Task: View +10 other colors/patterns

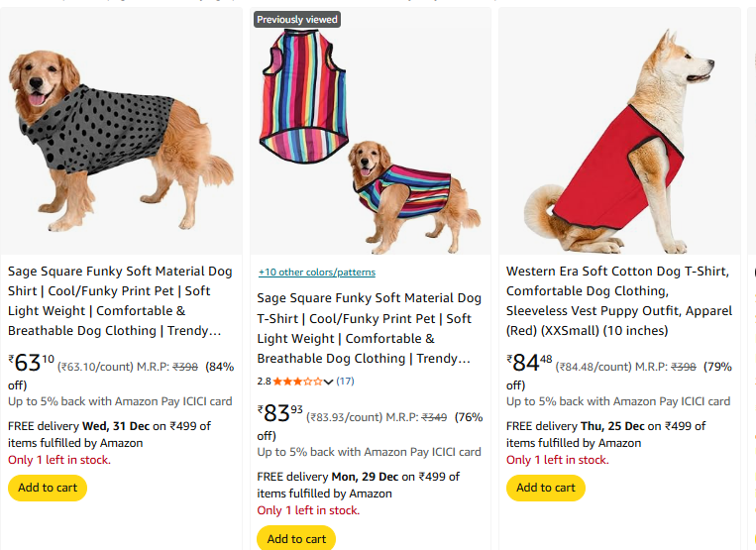Action: pos(317,273)
